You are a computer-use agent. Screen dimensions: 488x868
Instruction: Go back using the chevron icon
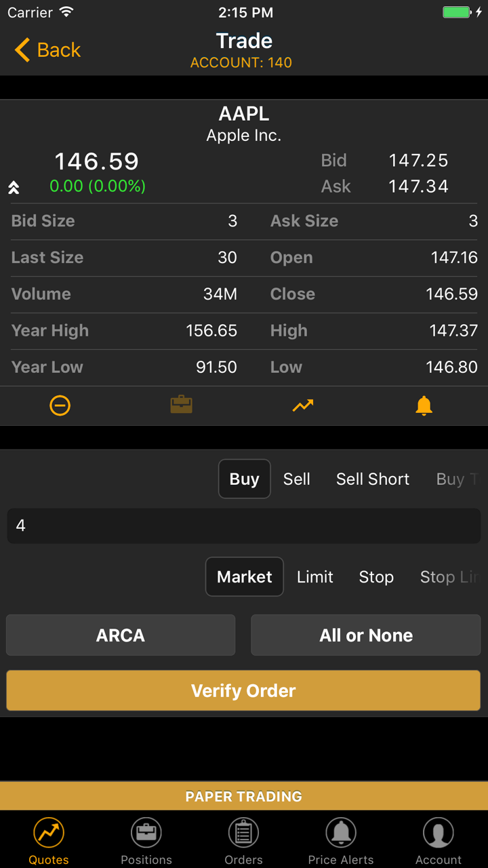[x=22, y=50]
